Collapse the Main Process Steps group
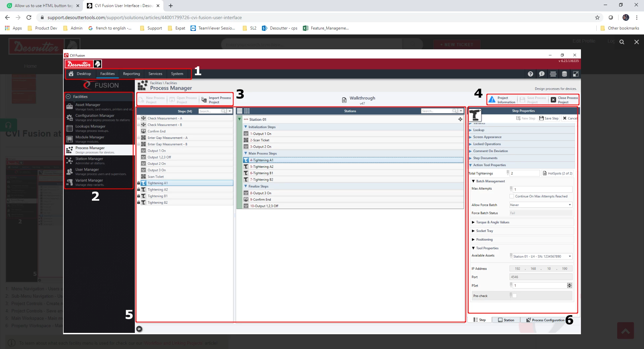Image resolution: width=644 pixels, height=349 pixels. [246, 153]
